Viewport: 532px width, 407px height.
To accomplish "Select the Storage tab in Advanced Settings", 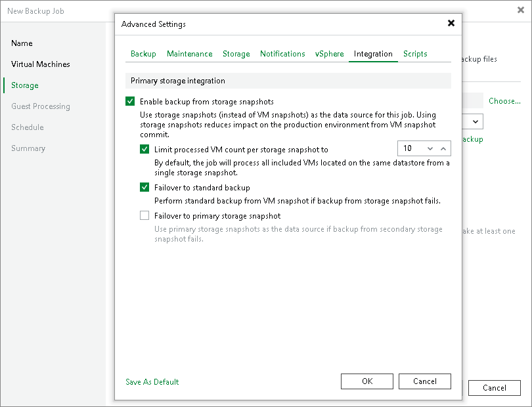I will 236,54.
